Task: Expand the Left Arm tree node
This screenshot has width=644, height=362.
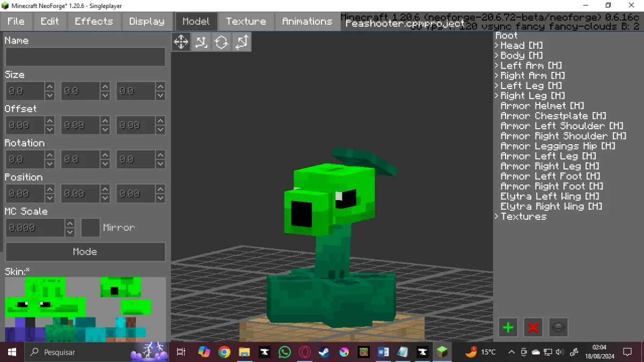Action: point(497,65)
